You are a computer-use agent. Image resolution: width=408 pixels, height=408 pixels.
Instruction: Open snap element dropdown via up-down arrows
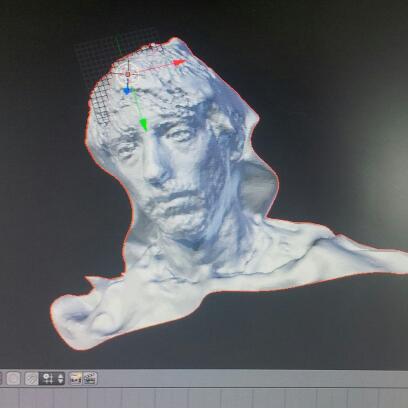[61, 379]
